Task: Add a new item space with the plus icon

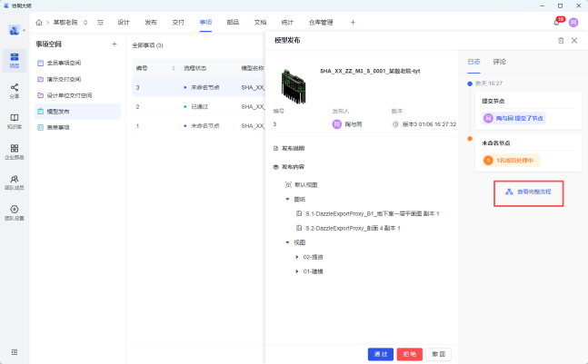Action: 114,44
